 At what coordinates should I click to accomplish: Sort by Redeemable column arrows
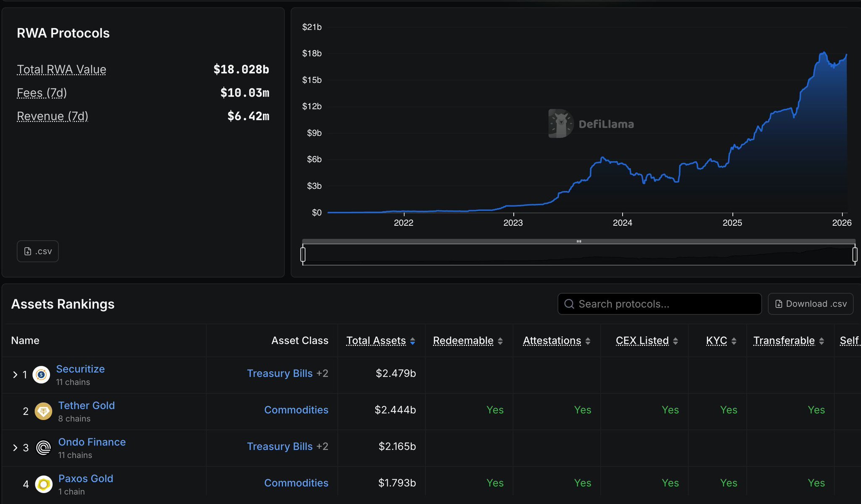coord(500,341)
